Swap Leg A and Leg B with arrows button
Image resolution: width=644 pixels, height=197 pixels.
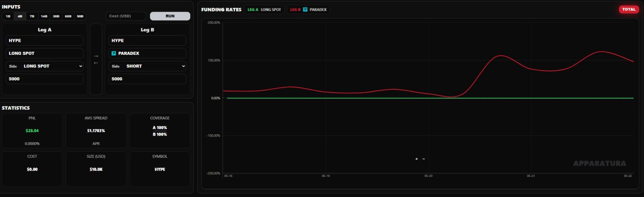click(96, 59)
